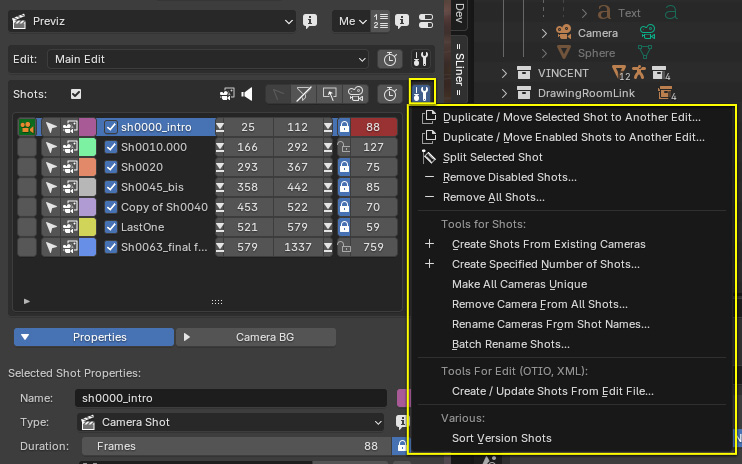Click the select arrow icon for Sh0020
This screenshot has width=742, height=464.
click(50, 167)
